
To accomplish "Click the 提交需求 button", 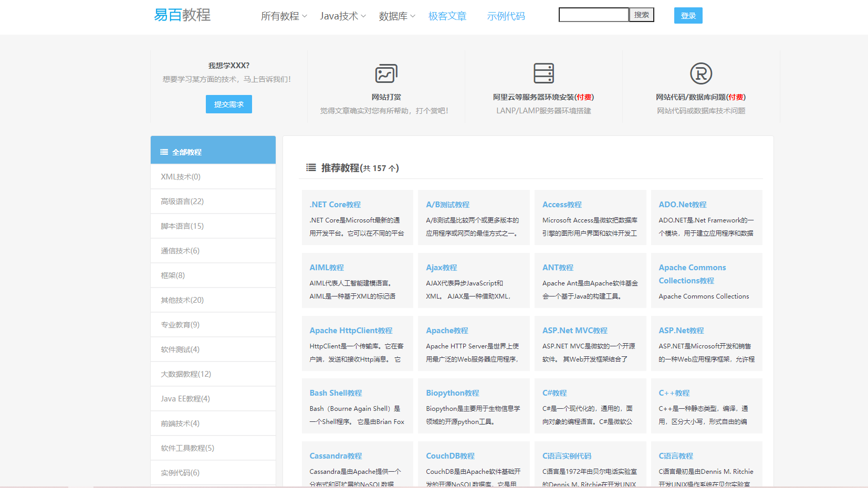I will (x=229, y=104).
